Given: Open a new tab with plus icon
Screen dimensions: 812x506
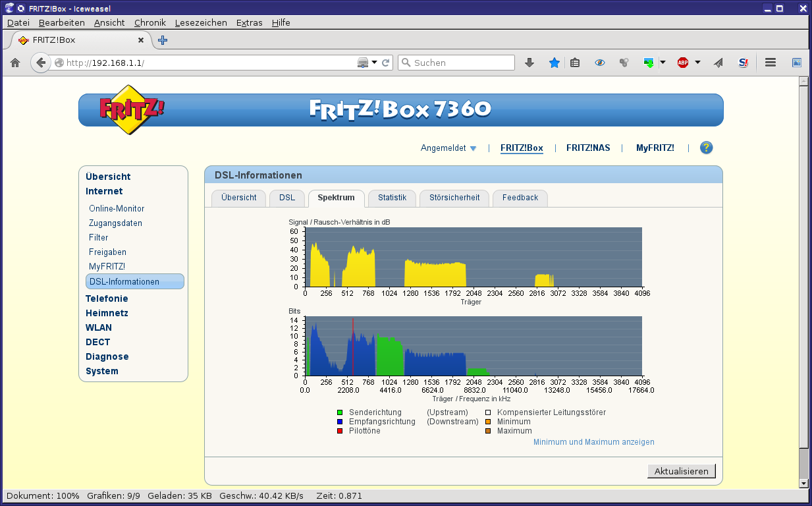Looking at the screenshot, I should pyautogui.click(x=163, y=40).
